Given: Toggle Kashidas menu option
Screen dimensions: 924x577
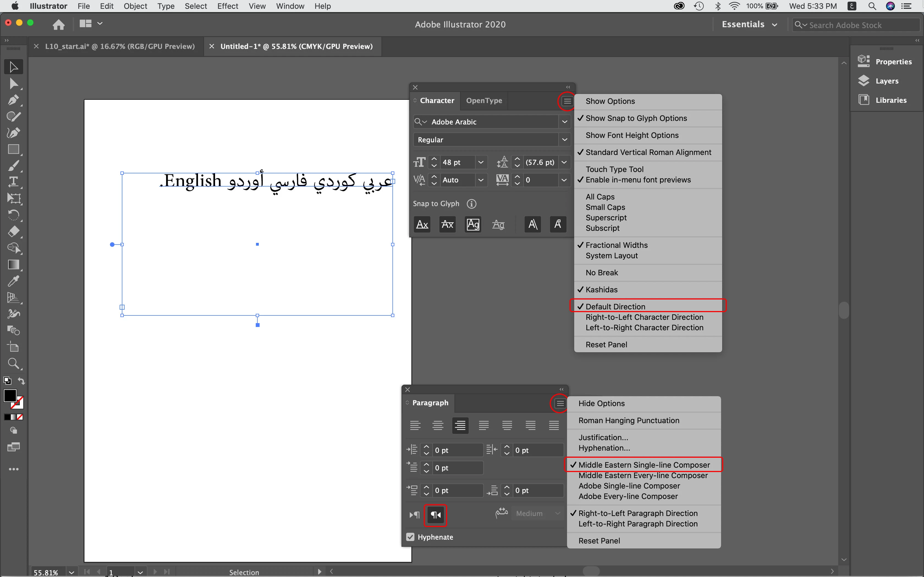Looking at the screenshot, I should coord(601,290).
